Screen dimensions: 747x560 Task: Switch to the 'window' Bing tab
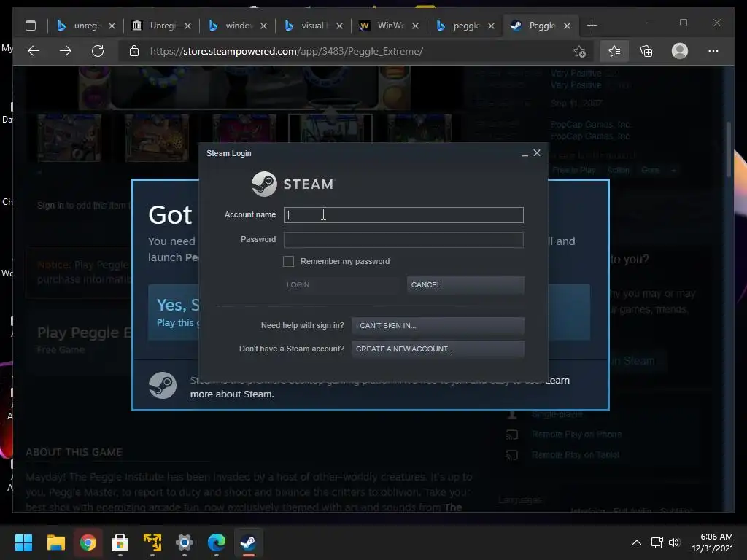coord(237,26)
